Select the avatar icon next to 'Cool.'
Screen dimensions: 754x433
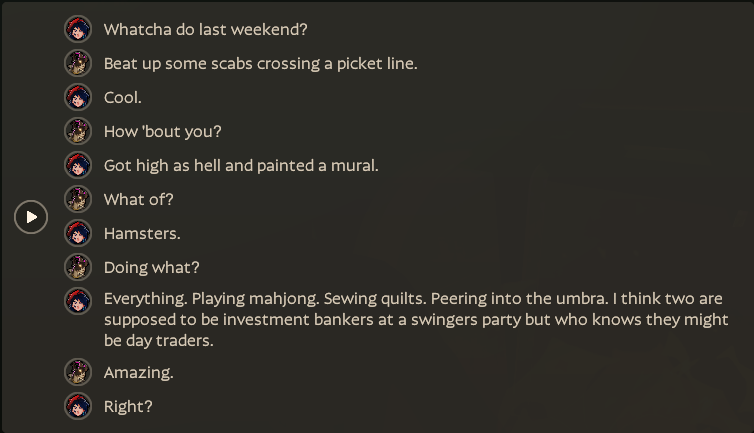click(x=78, y=97)
